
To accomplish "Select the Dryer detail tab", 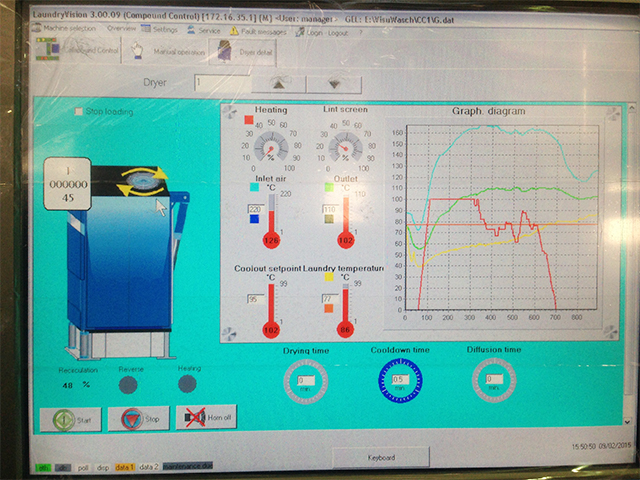I will pos(242,52).
